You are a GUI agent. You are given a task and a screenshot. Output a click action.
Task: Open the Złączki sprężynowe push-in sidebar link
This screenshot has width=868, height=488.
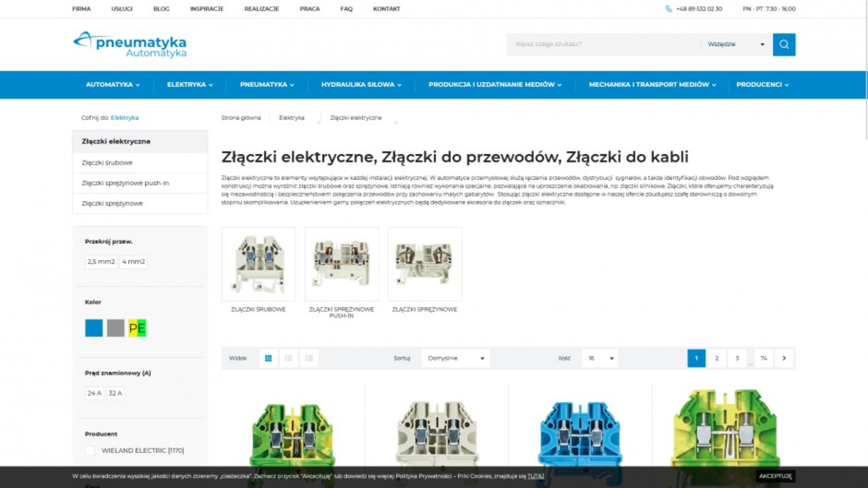pos(125,183)
